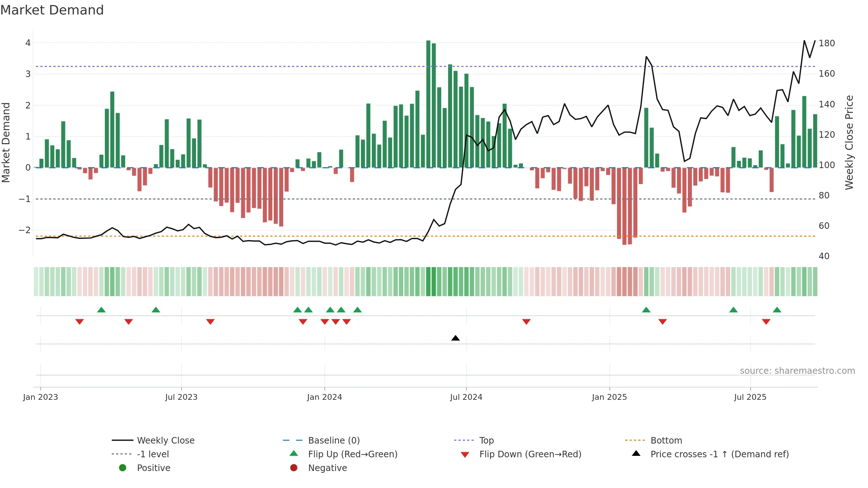Click the Flip Down (Green→Red) legend item

(x=521, y=454)
